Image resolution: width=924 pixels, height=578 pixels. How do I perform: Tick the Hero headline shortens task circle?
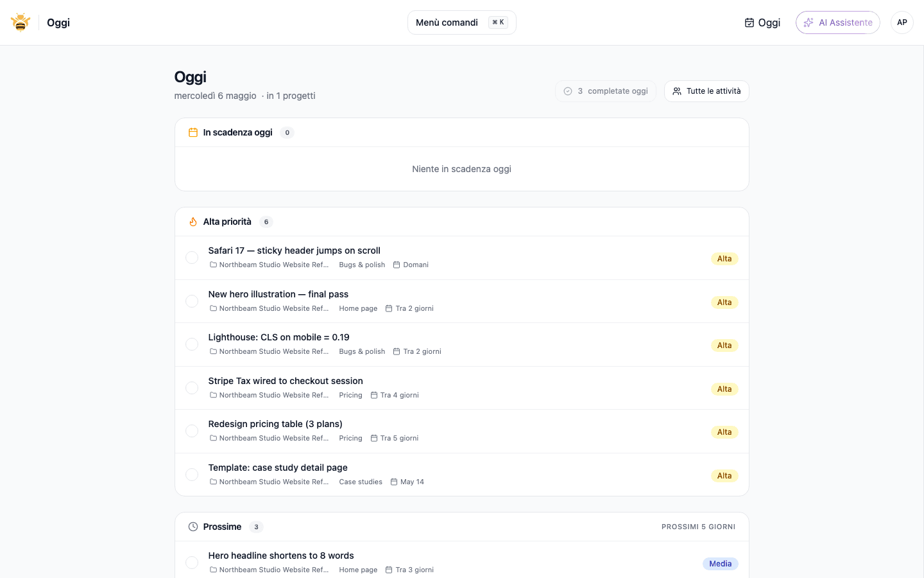pos(192,563)
